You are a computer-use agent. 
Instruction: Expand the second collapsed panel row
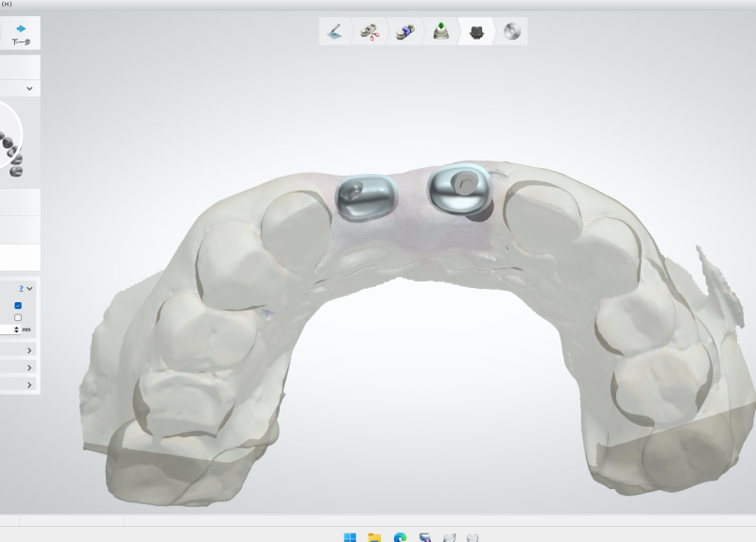point(29,367)
